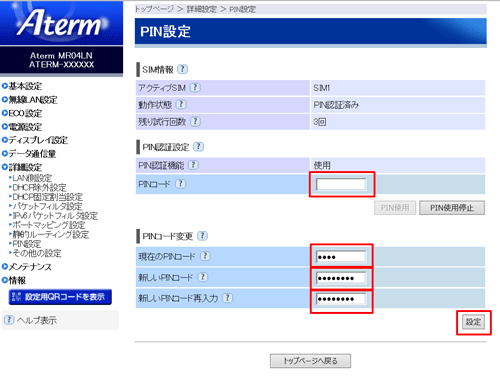Click the 設定用QRコードを表示 button
The height and width of the screenshot is (385, 500).
(60, 297)
